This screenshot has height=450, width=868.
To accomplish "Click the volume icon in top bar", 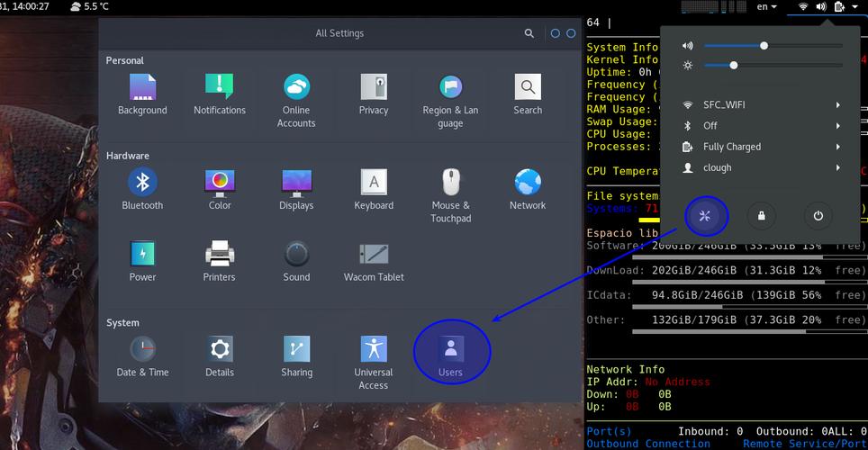I will [821, 6].
